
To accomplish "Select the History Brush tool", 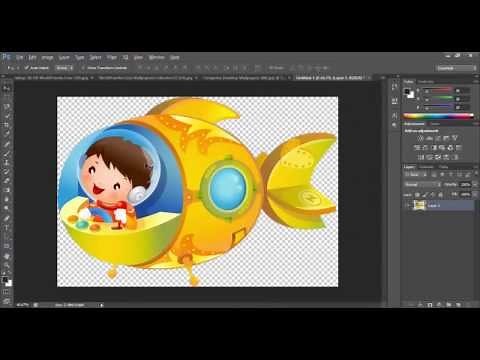I will (x=6, y=172).
